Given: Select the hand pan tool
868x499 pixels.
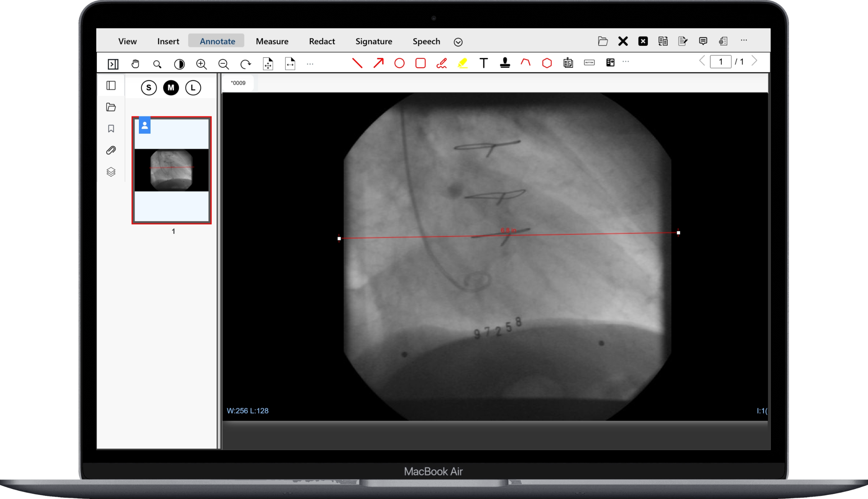Looking at the screenshot, I should point(135,64).
